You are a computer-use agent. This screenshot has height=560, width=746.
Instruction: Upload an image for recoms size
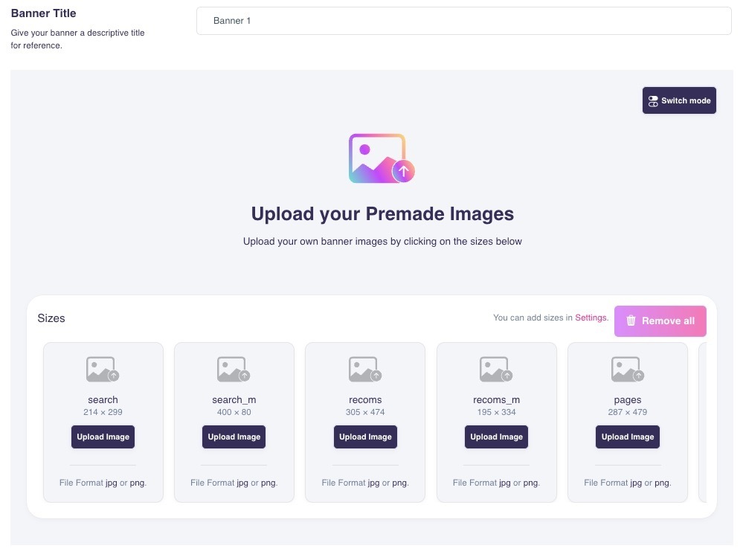[x=365, y=437]
